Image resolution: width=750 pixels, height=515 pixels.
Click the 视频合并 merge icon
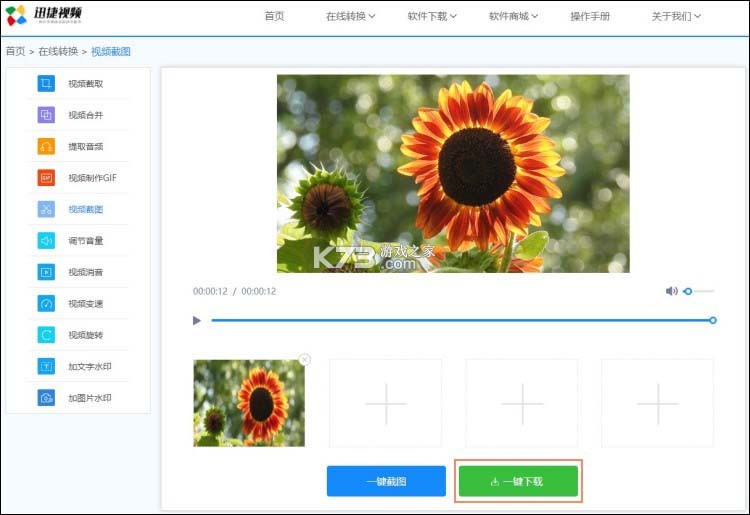[x=46, y=115]
